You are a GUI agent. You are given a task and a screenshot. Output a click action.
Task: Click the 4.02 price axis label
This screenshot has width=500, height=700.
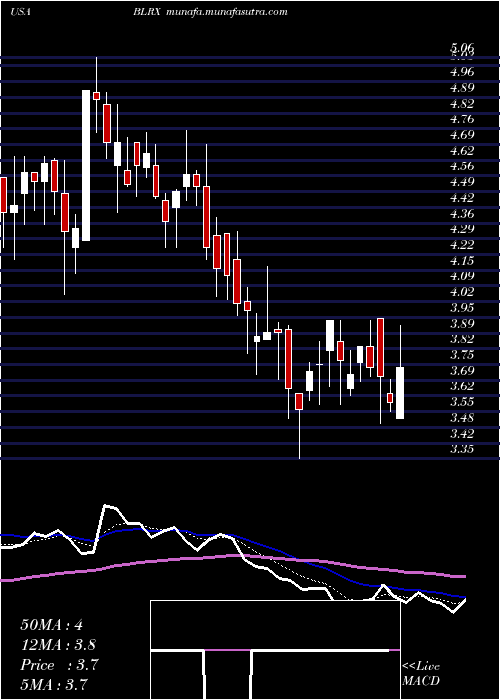[462, 292]
